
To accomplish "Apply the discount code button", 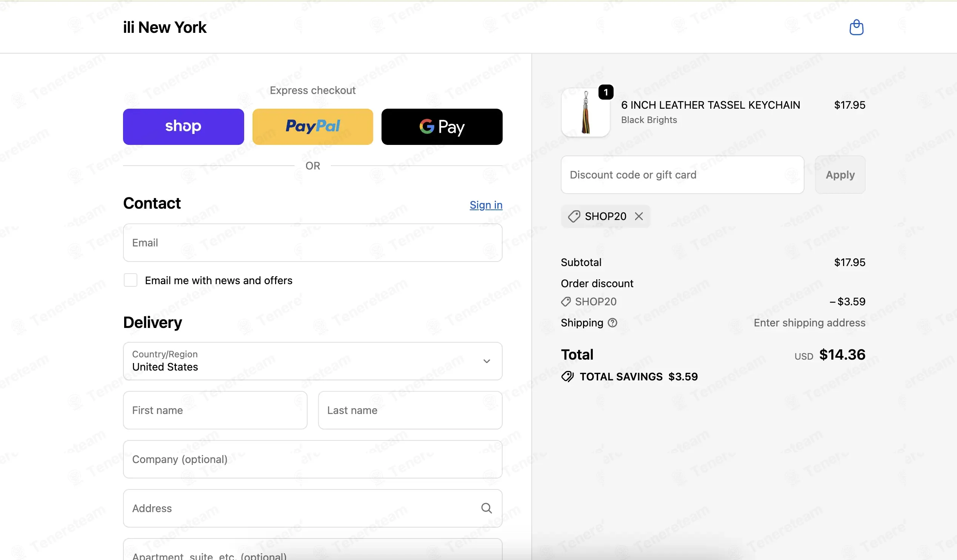I will point(840,175).
